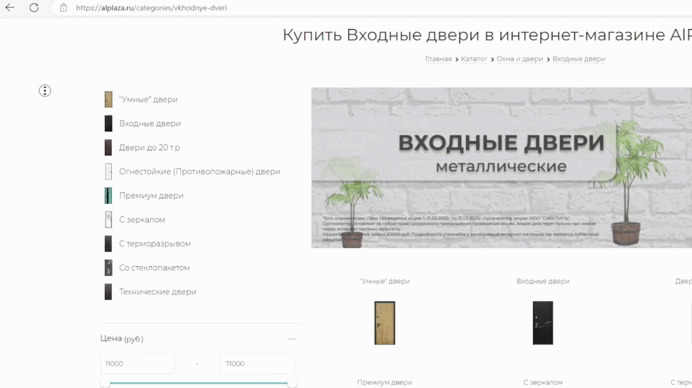Click the Окна и двери breadcrumb

pyautogui.click(x=519, y=59)
